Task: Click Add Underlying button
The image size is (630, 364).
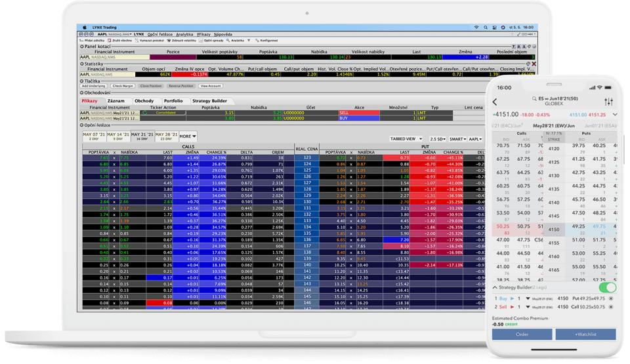Action: tap(94, 86)
